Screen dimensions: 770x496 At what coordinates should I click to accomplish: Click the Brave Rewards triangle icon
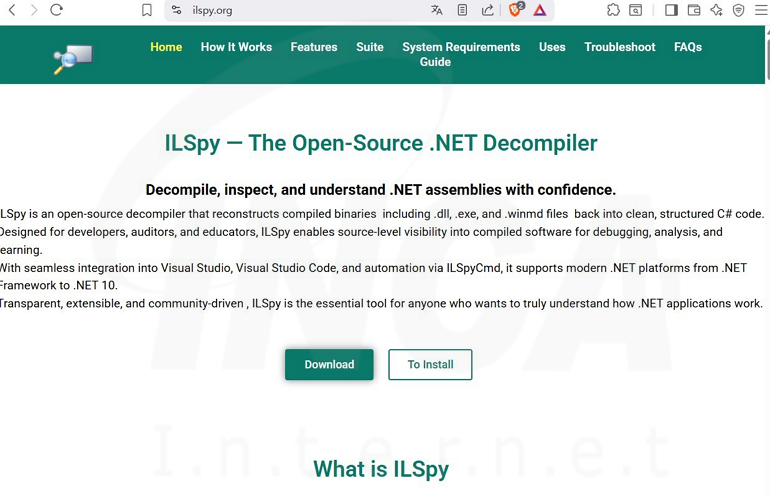pos(540,10)
